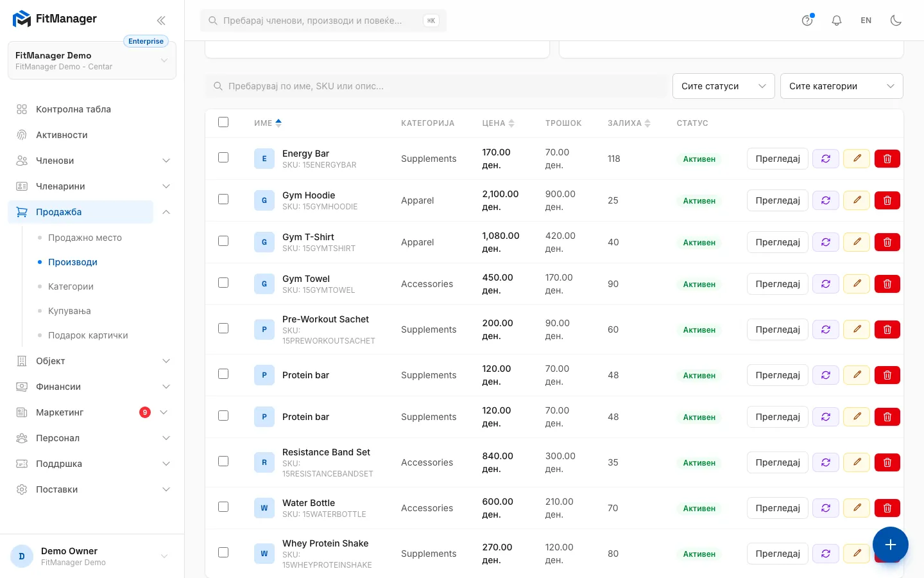This screenshot has height=578, width=924.
Task: Click Прегледај for Gym T-Shirt
Action: pos(778,242)
